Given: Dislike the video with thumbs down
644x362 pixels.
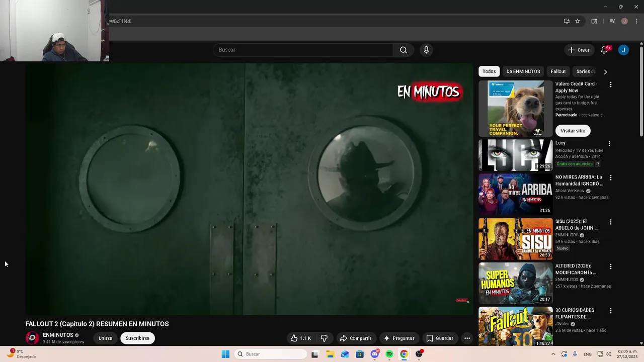Looking at the screenshot, I should 324,338.
